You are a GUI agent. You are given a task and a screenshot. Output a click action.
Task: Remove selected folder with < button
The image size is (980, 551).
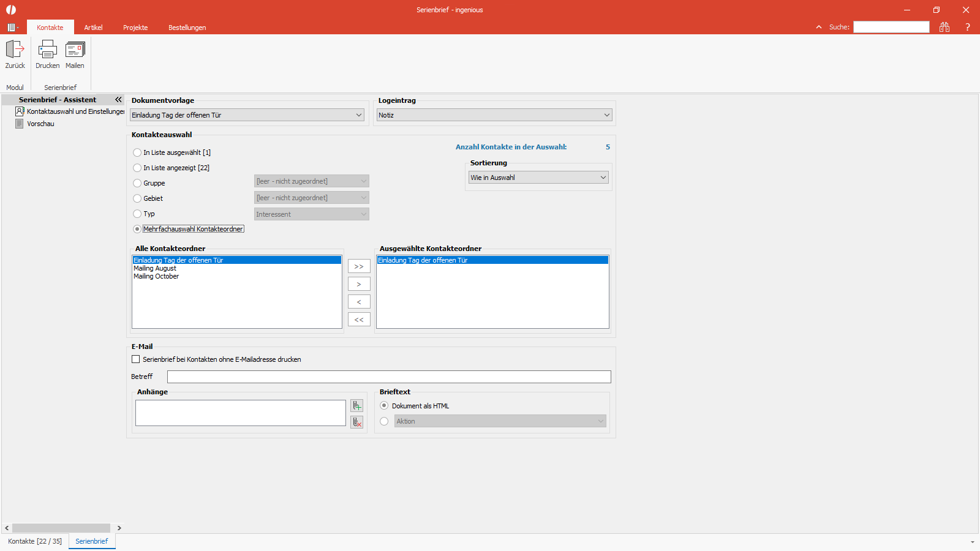point(359,302)
